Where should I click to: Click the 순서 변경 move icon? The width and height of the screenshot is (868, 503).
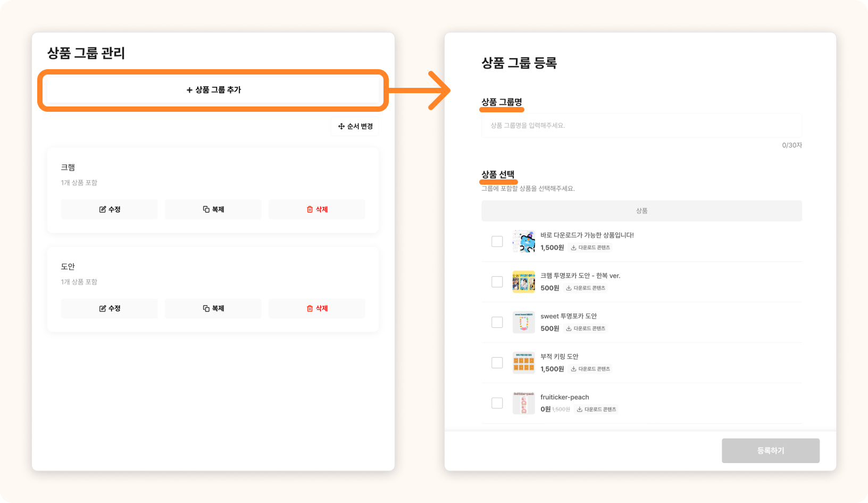[x=341, y=126]
